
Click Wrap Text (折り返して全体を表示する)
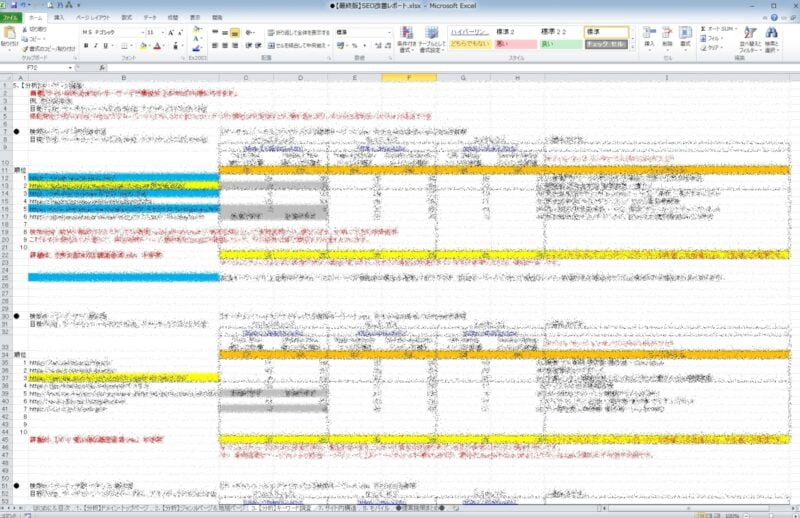(299, 32)
